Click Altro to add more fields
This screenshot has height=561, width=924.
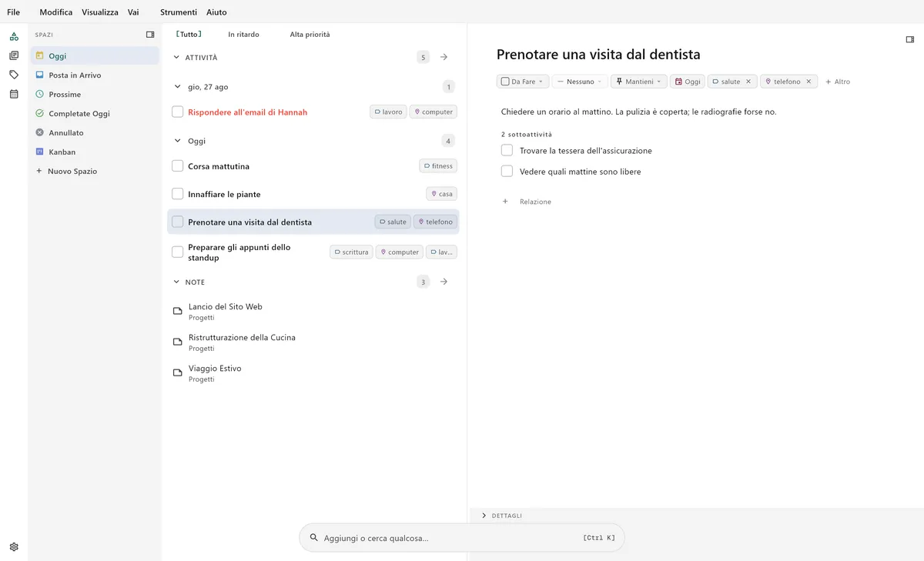pos(838,82)
